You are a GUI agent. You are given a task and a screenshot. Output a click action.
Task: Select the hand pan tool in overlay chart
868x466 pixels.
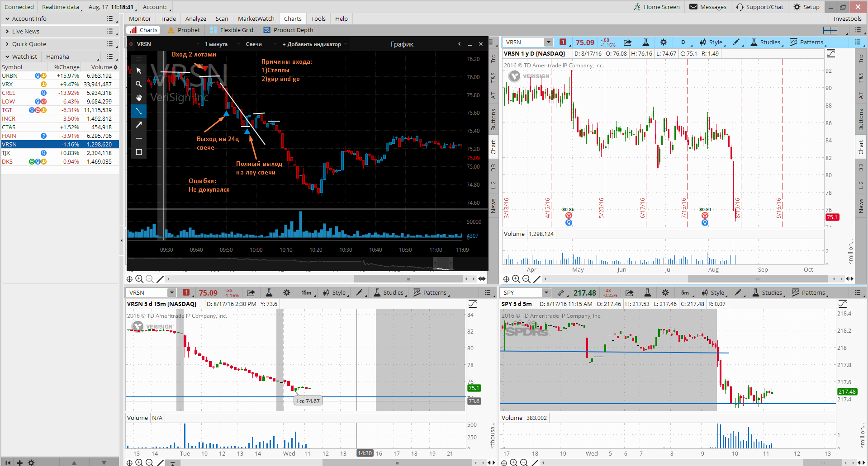coord(139,98)
